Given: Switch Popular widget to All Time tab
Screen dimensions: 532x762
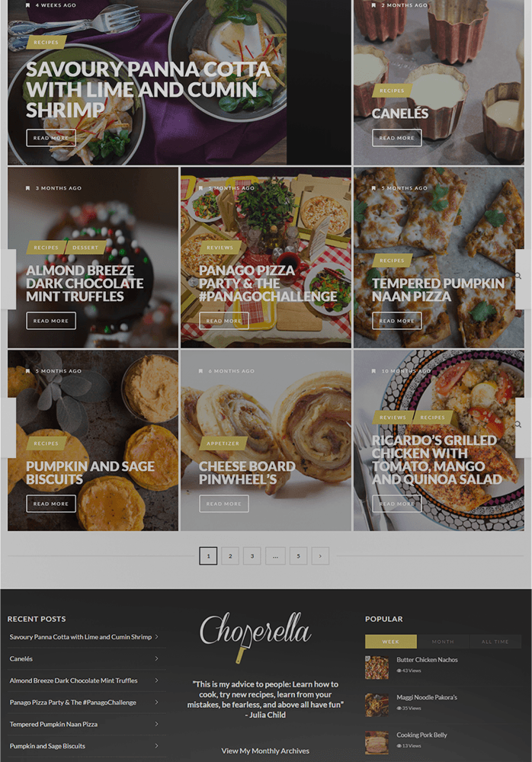Looking at the screenshot, I should (x=495, y=642).
